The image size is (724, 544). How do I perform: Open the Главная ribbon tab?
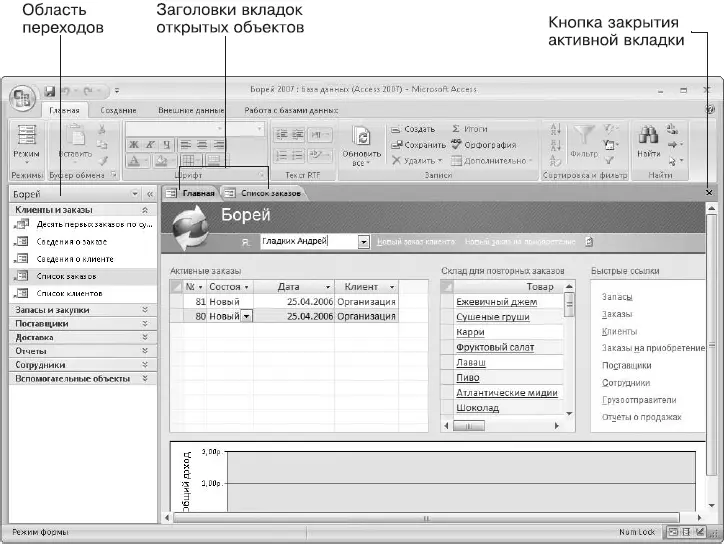click(x=64, y=111)
